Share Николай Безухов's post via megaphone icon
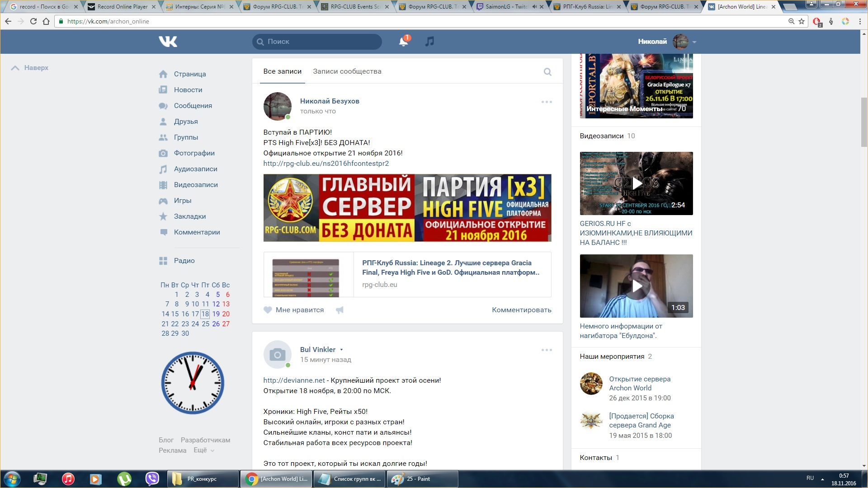 (x=340, y=310)
